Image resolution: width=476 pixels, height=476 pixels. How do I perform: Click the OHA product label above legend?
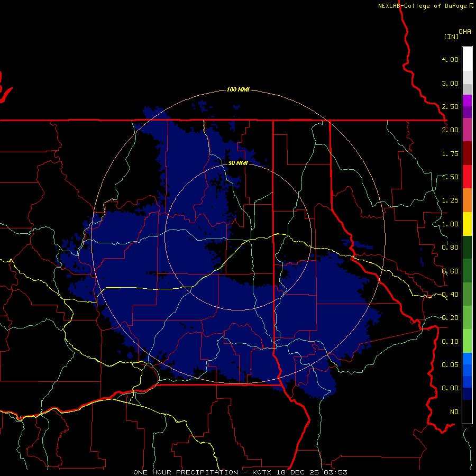pos(465,32)
